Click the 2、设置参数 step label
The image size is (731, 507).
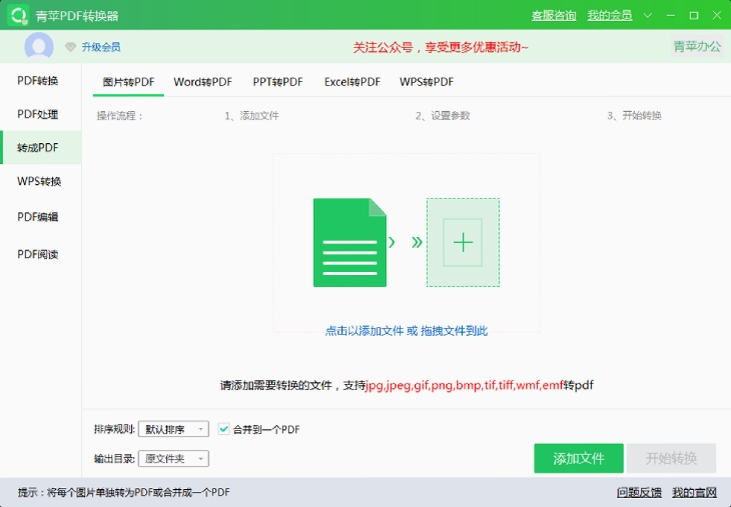(x=443, y=116)
